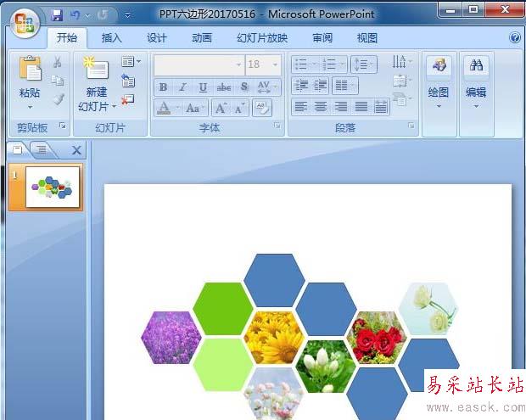Open the Office button menu
Viewport: 526px width, 420px height.
pyautogui.click(x=25, y=23)
